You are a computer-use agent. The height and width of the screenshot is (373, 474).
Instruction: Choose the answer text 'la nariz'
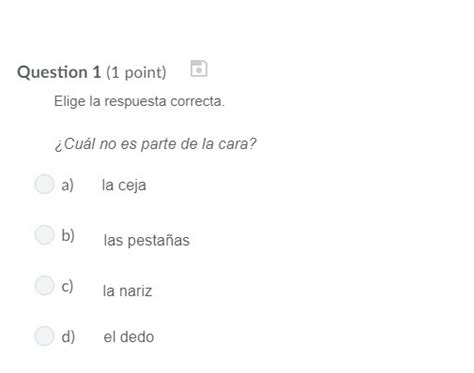tap(127, 291)
